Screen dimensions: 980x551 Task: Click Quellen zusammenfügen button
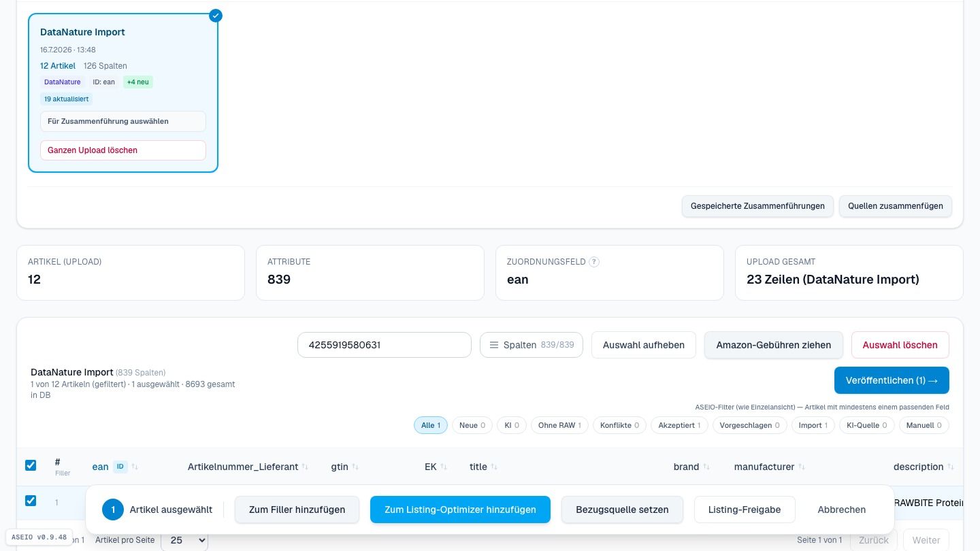896,206
